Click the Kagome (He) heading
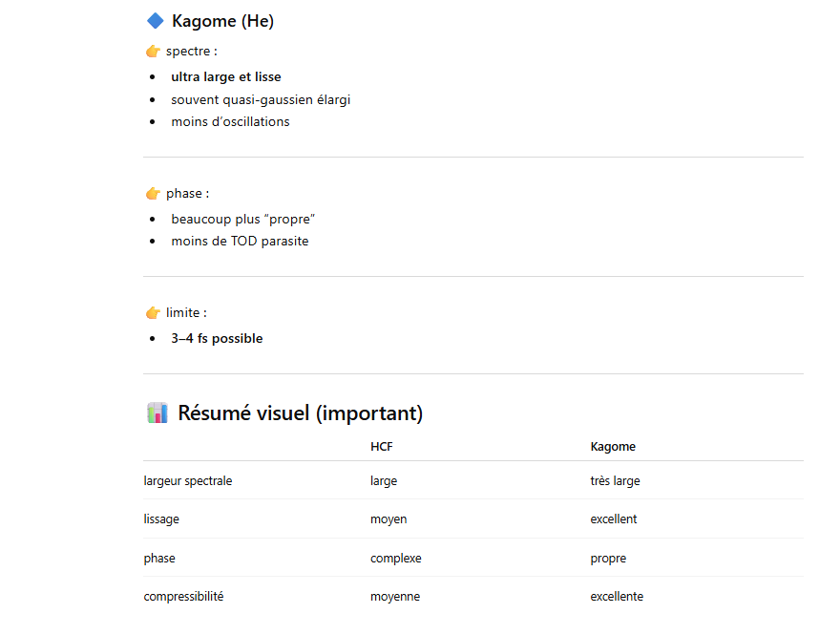This screenshot has width=840, height=635. click(222, 21)
